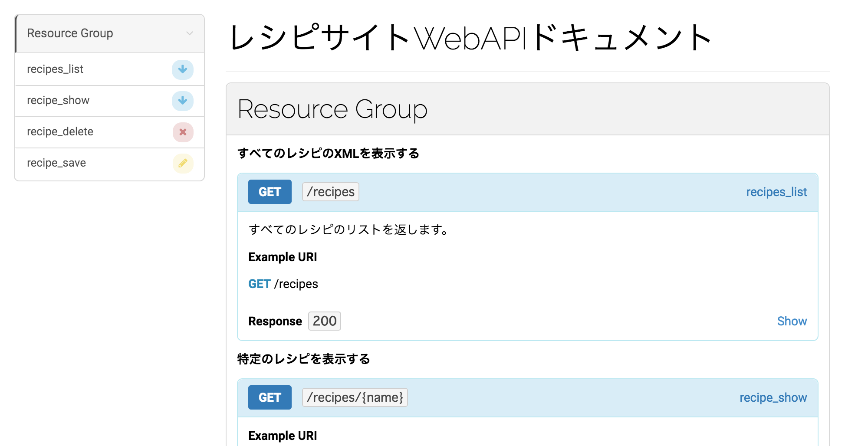Collapse the Resource Group panel with its chevron
The height and width of the screenshot is (446, 868).
pyautogui.click(x=189, y=33)
